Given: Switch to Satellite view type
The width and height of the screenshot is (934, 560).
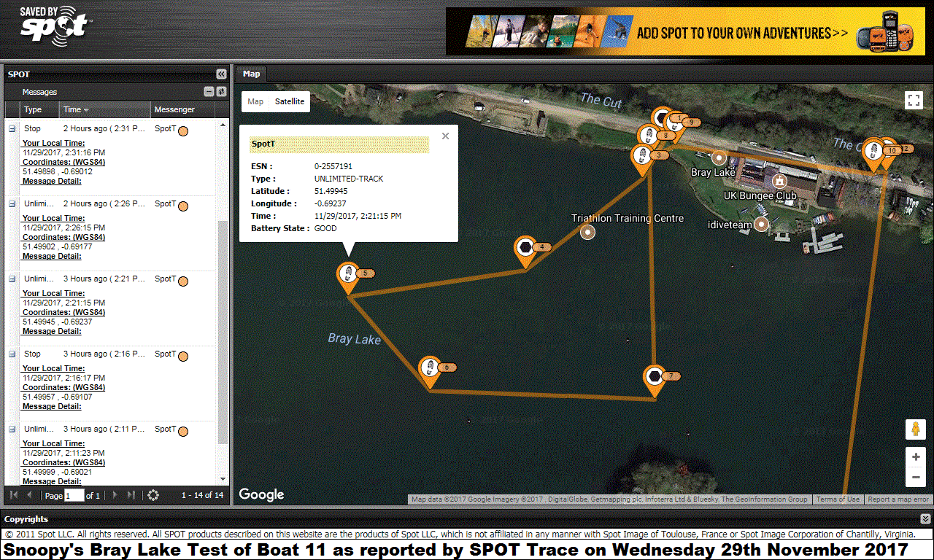Looking at the screenshot, I should (x=290, y=101).
